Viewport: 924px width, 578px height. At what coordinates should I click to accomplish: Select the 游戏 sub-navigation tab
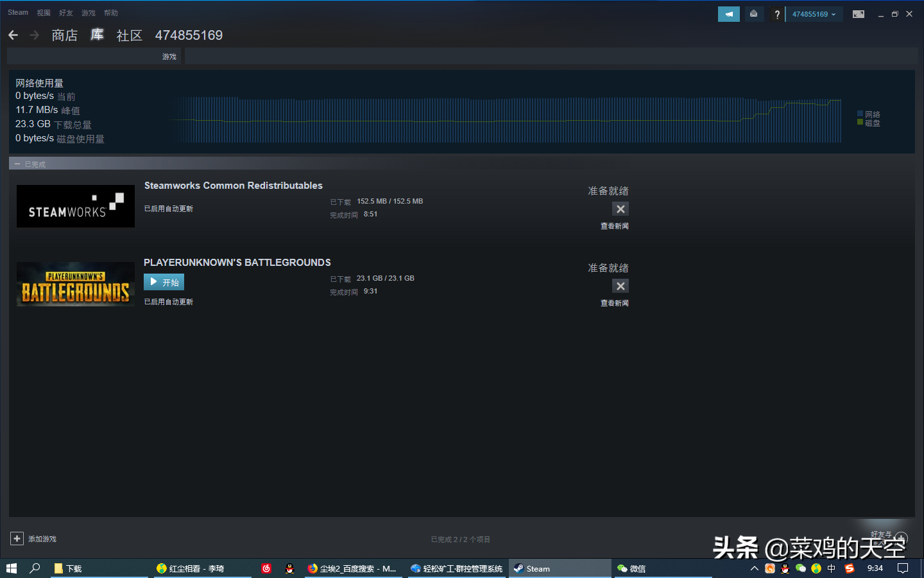pyautogui.click(x=169, y=57)
